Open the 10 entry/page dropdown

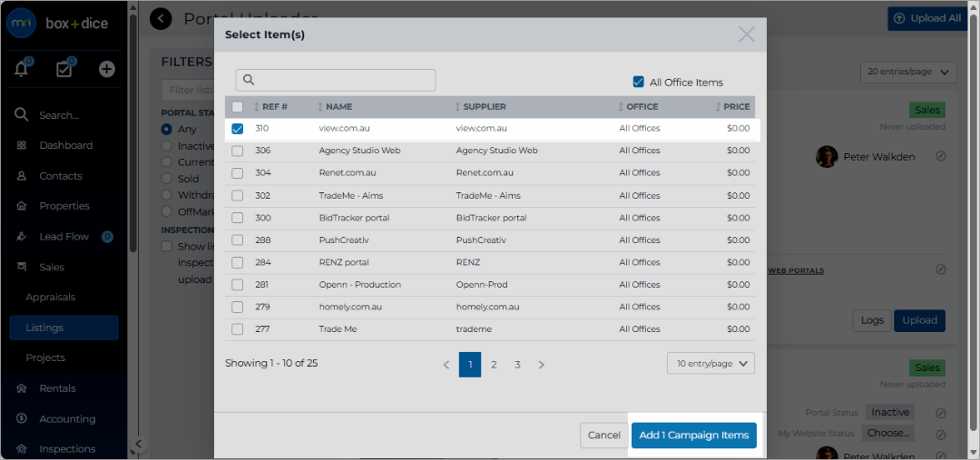pyautogui.click(x=710, y=363)
